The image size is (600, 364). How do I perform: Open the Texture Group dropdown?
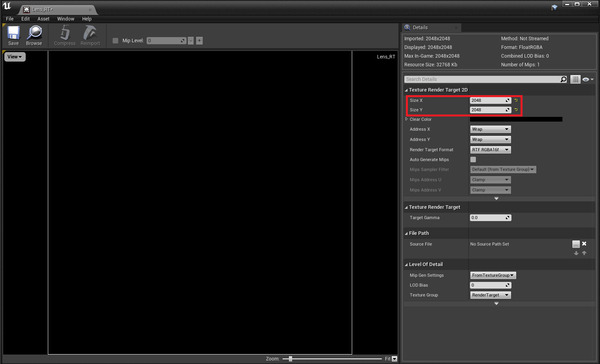pyautogui.click(x=490, y=295)
